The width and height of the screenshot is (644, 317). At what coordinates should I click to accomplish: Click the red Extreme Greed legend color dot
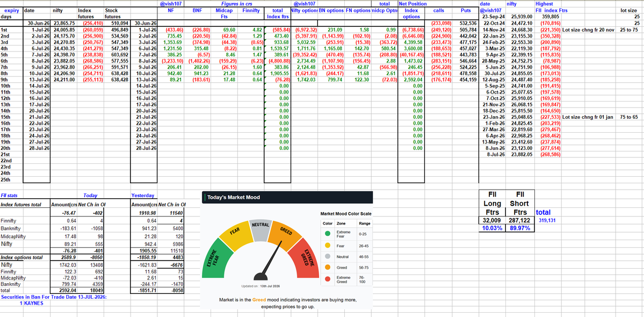pos(327,279)
